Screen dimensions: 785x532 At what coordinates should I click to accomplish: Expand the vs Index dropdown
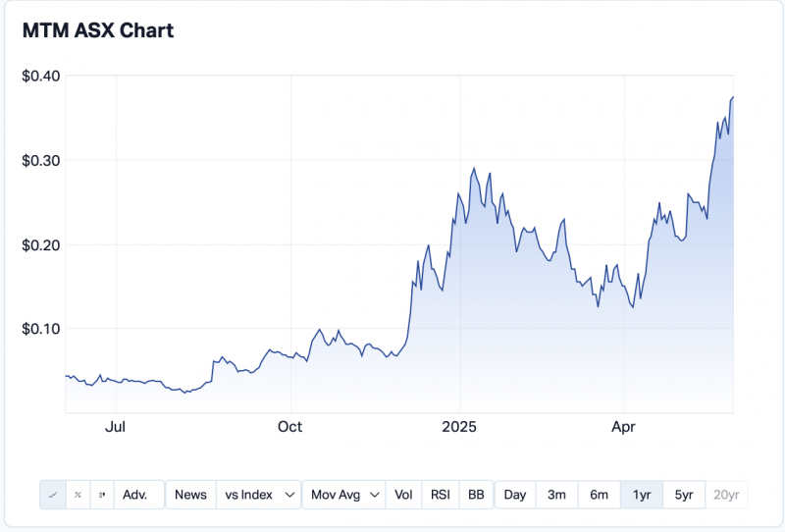pyautogui.click(x=258, y=495)
